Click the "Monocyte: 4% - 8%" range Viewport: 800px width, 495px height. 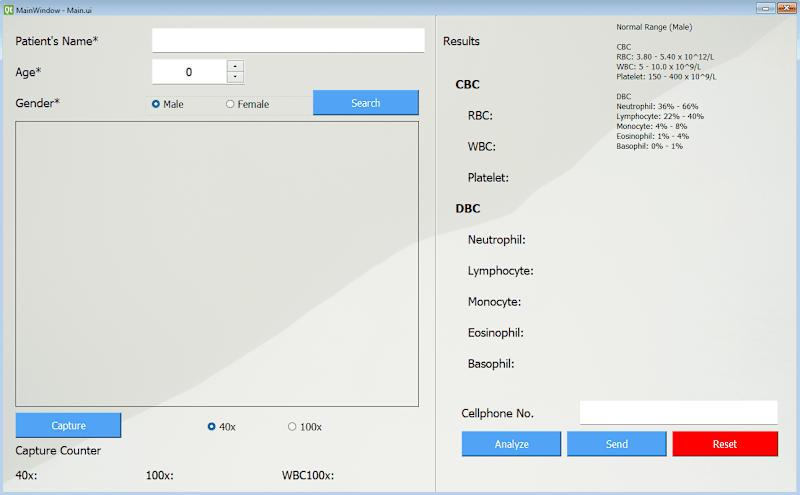pyautogui.click(x=652, y=126)
